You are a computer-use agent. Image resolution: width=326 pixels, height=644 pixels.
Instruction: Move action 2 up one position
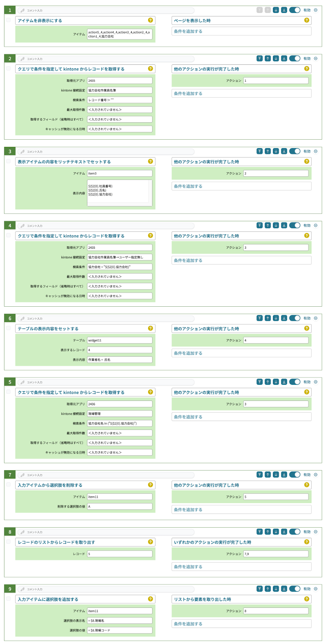[x=268, y=58]
